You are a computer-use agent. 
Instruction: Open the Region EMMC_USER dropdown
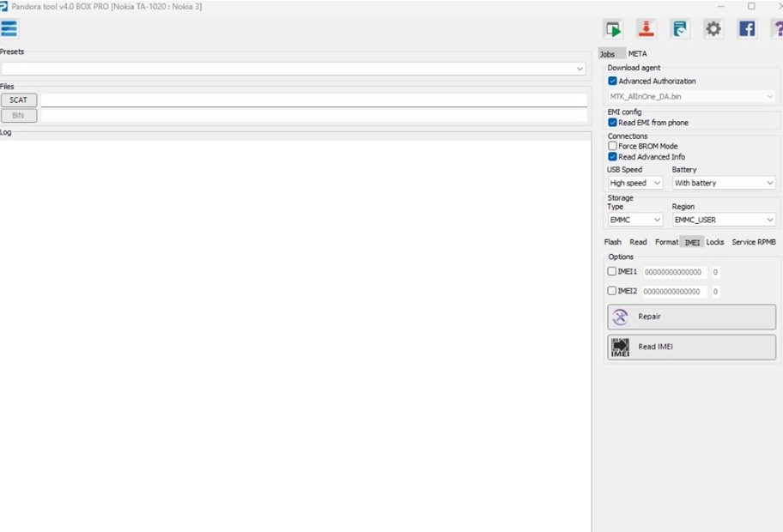(x=724, y=220)
